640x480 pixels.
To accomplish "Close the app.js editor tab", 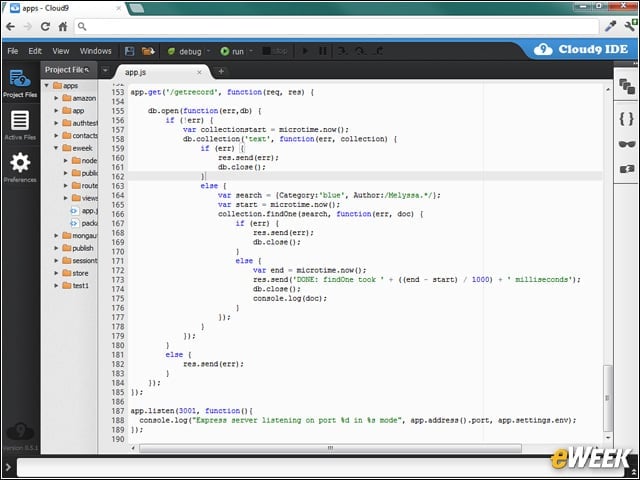I will (199, 72).
